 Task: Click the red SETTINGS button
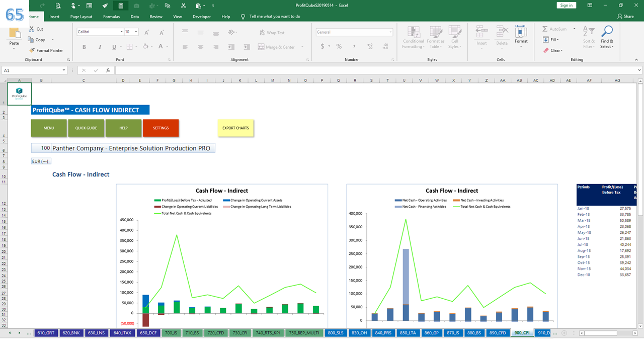tap(160, 128)
